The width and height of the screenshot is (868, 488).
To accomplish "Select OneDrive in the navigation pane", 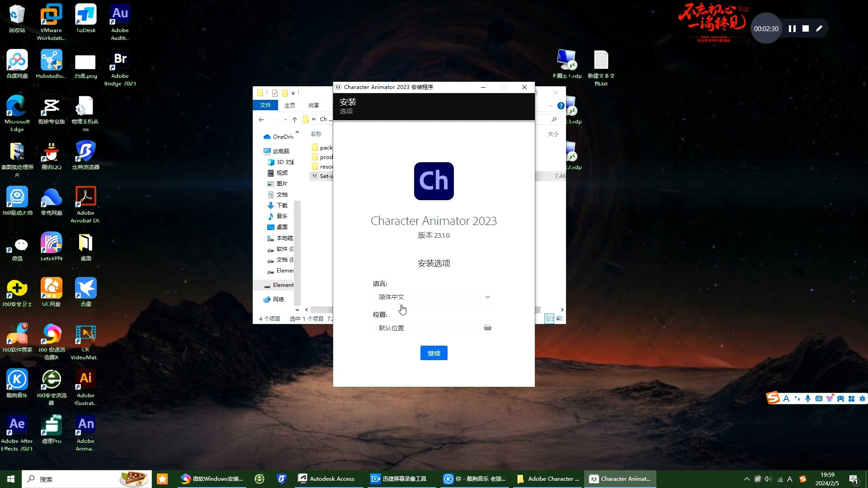I will (x=278, y=136).
